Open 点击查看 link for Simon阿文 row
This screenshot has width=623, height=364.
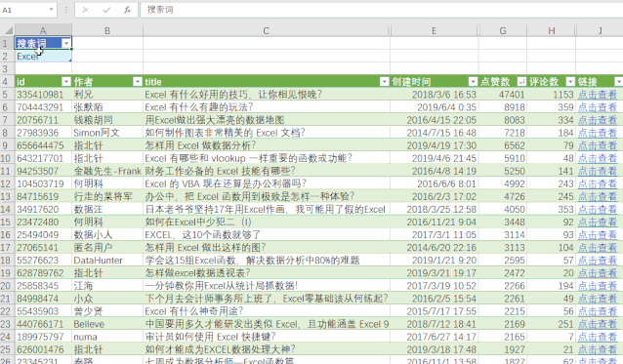click(x=598, y=133)
